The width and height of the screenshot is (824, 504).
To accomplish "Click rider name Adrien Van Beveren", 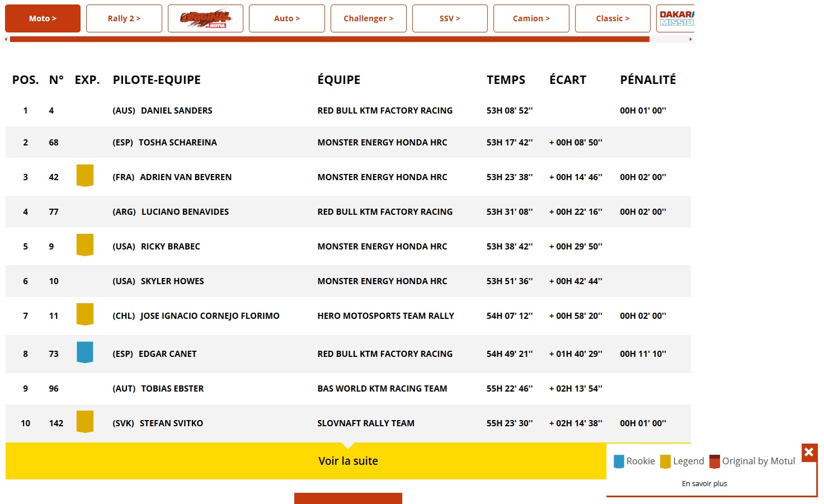I will 186,177.
